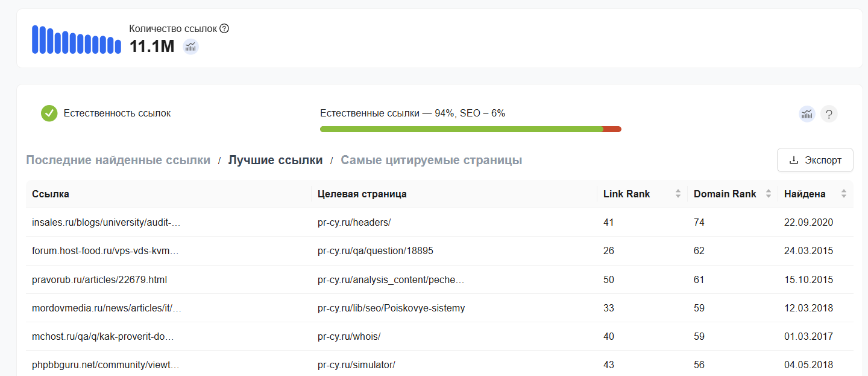Click help icon next to Количество ссылок

(224, 28)
